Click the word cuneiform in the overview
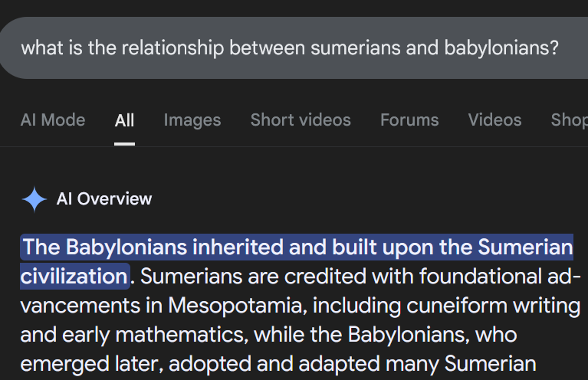 [x=457, y=306]
